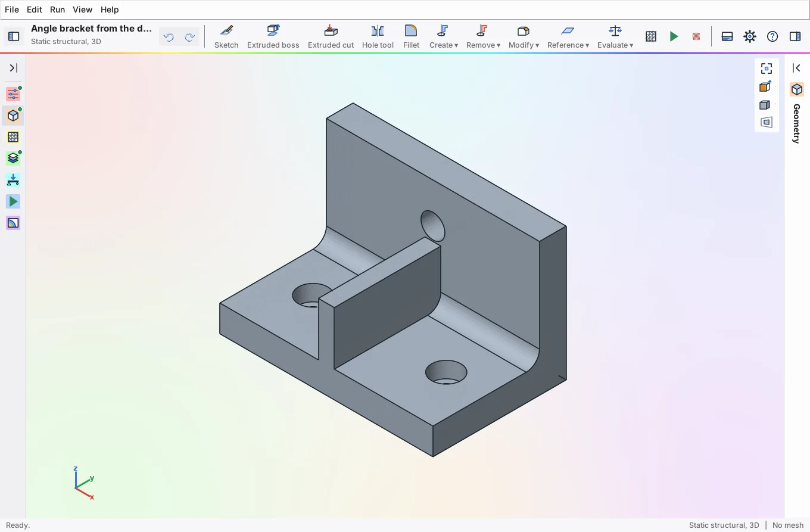Open the Loads and constraints step in sidebar
810x532 pixels.
click(x=13, y=180)
